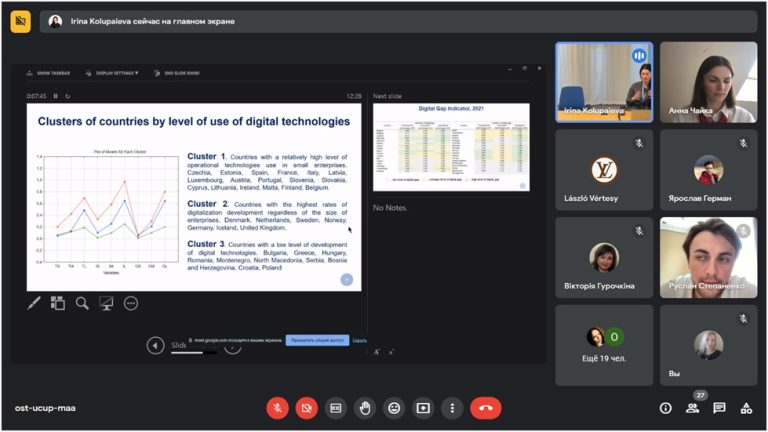Select your own 'Вы' tile

tap(708, 345)
